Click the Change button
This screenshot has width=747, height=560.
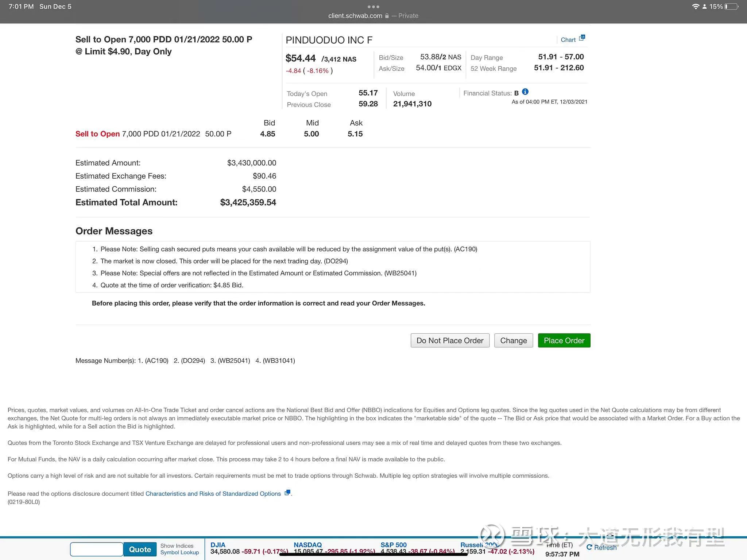pos(514,341)
